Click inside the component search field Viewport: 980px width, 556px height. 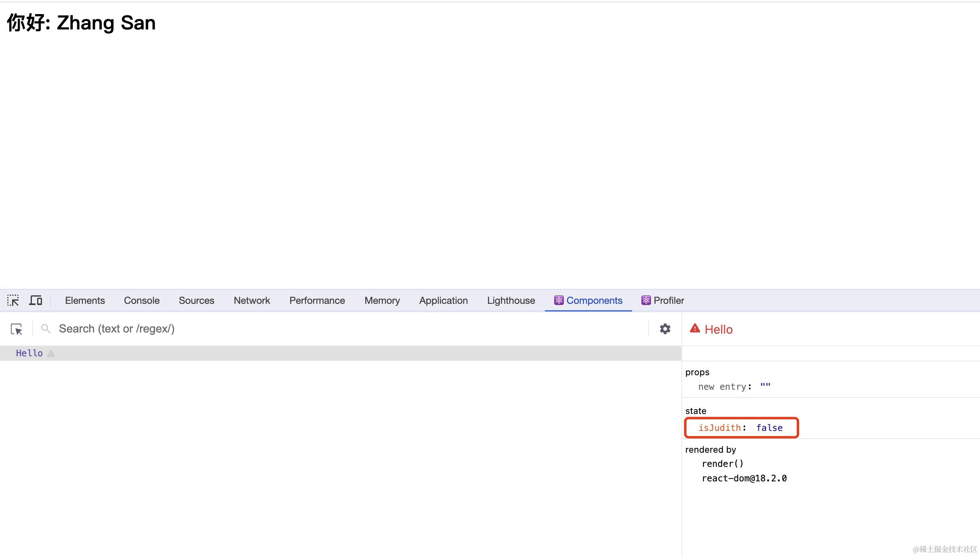[161, 328]
